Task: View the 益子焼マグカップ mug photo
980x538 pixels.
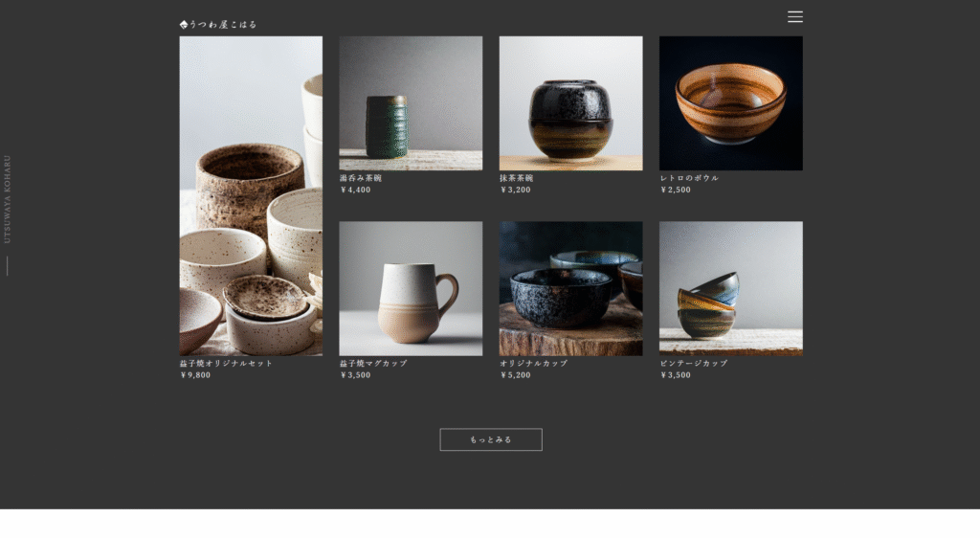Action: click(411, 288)
